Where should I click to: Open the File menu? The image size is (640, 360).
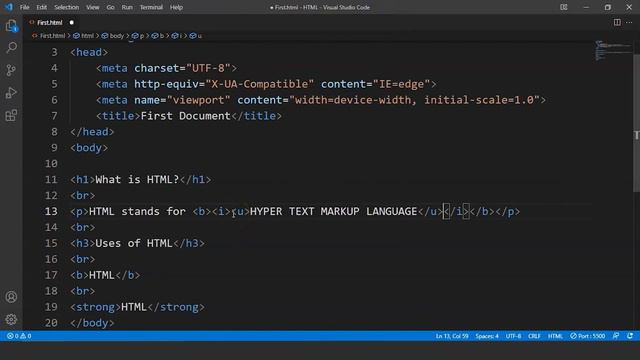pyautogui.click(x=24, y=7)
